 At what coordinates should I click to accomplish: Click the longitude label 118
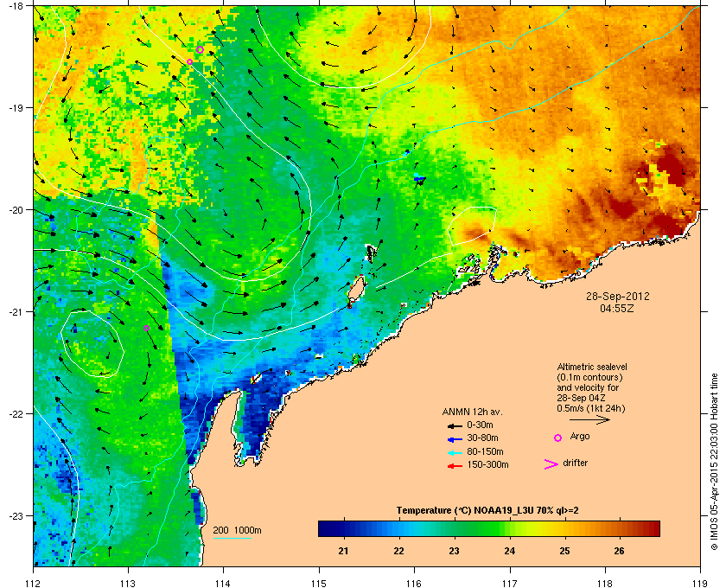pos(605,583)
